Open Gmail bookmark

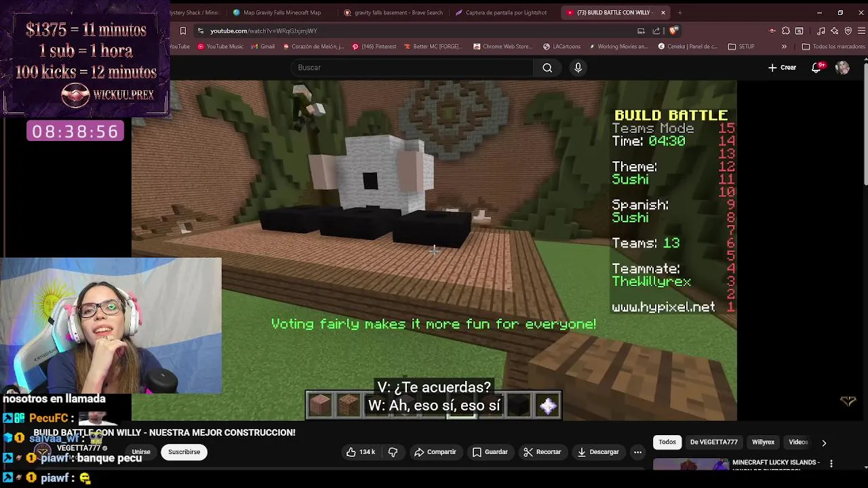coord(262,47)
